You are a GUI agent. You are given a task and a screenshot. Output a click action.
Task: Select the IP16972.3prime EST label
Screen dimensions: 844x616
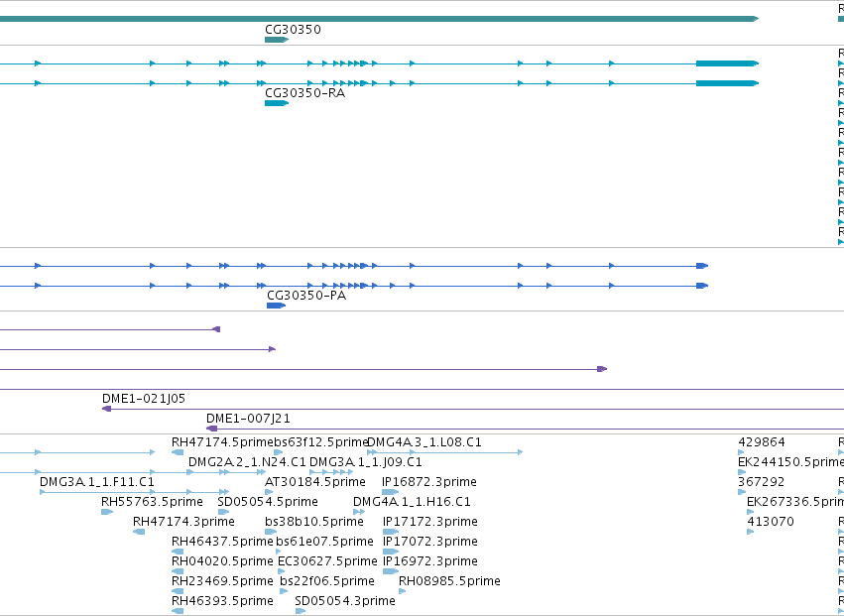point(430,561)
